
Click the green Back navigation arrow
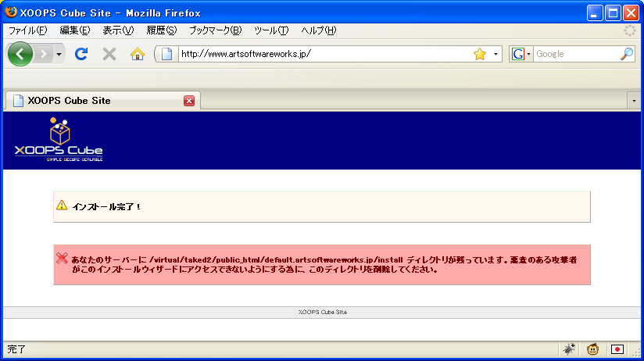20,54
